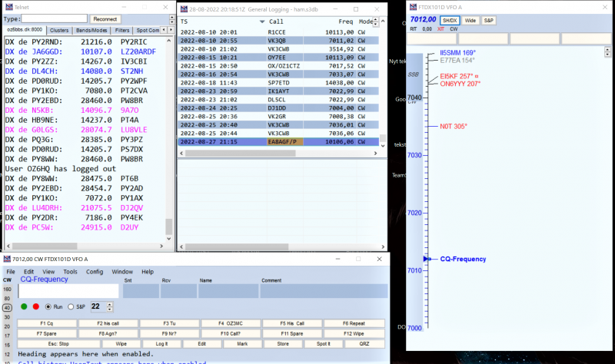Switch to the Clusters tab in Telnet window
The image size is (615, 364).
(x=59, y=30)
